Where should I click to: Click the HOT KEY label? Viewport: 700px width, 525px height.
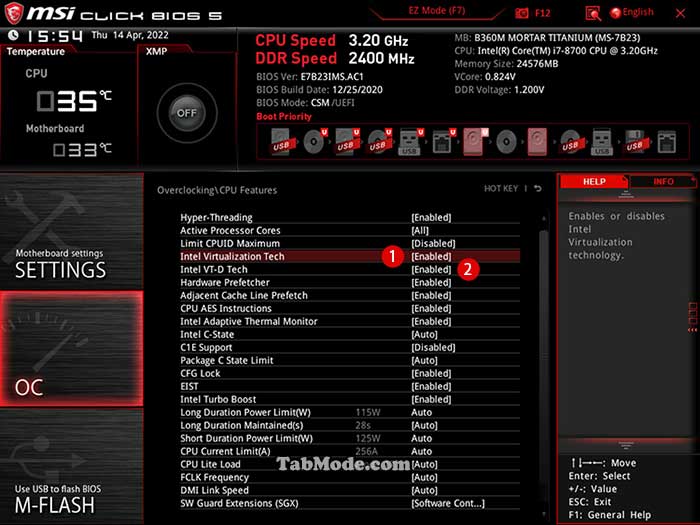tap(501, 189)
